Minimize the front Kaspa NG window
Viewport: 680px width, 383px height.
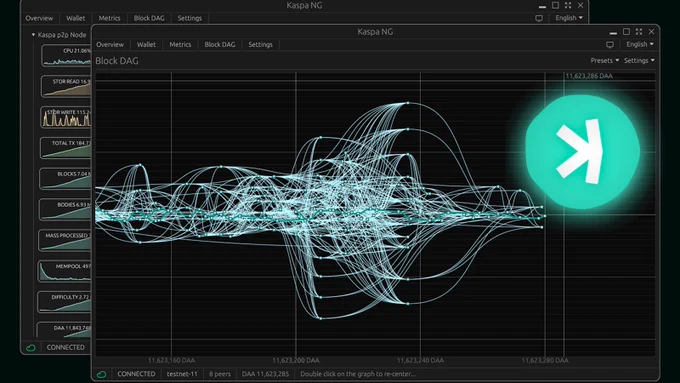click(x=613, y=33)
